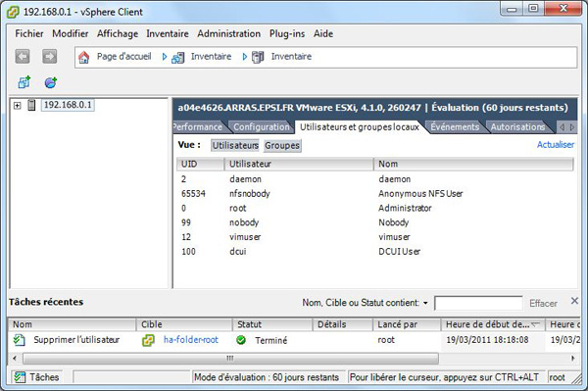The height and width of the screenshot is (391, 588).
Task: Click the ha-folder-root target icon
Action: (x=148, y=340)
